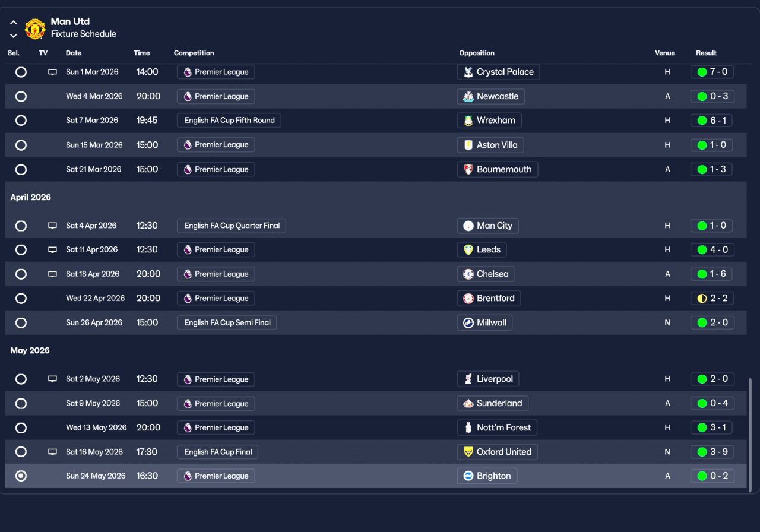View the 0 - 4 result against Sunderland

[x=712, y=403]
